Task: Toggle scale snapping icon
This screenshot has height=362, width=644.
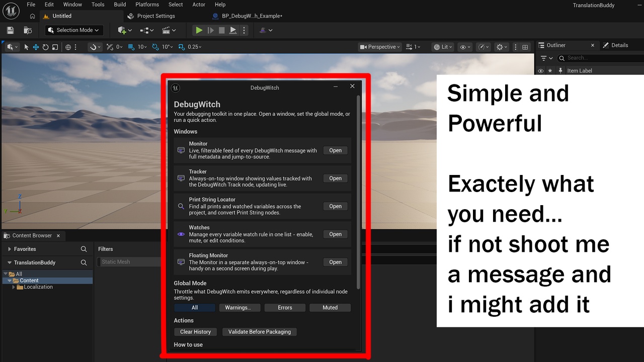Action: tap(181, 47)
